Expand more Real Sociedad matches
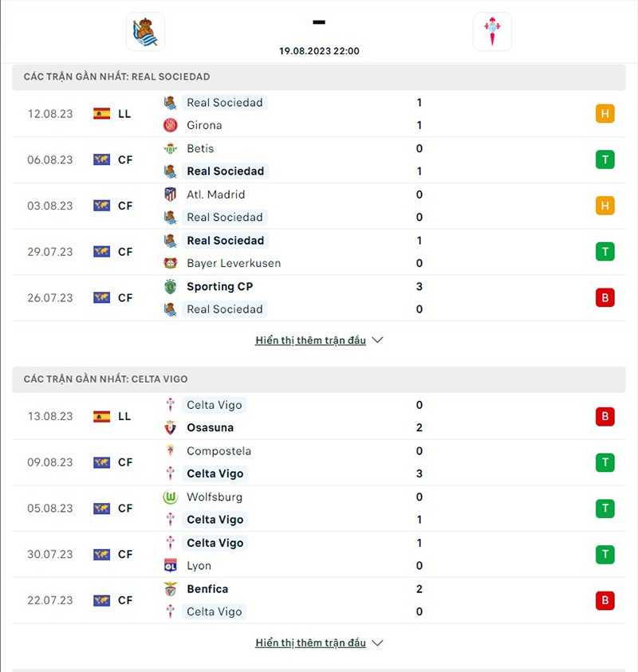 pos(310,340)
